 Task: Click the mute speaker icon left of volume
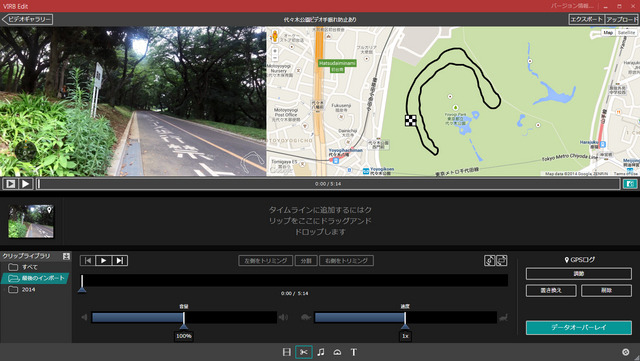[84, 317]
